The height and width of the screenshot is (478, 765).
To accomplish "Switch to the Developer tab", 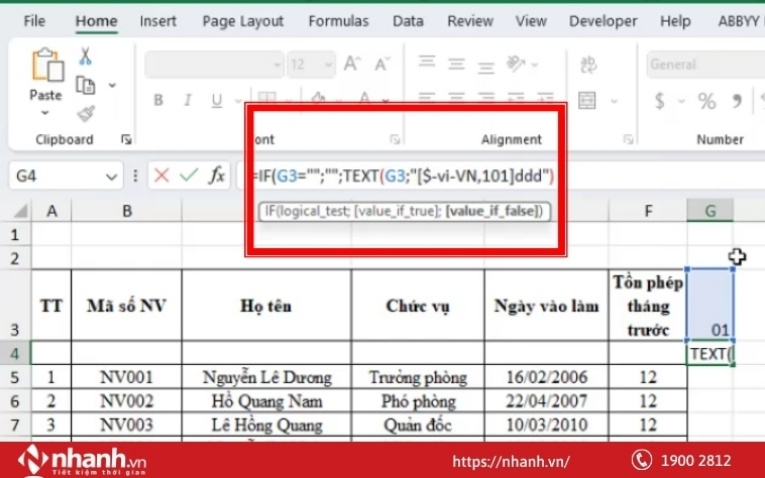I will tap(603, 21).
